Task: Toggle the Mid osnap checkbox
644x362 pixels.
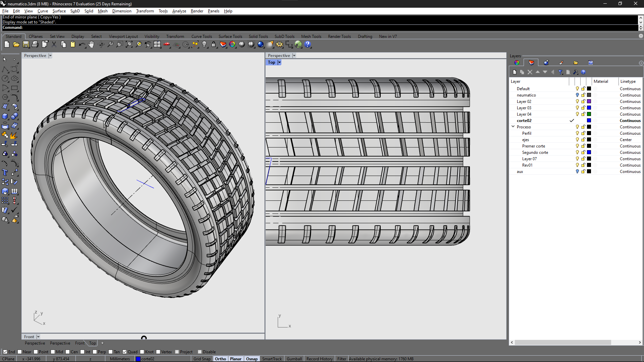Action: point(53,352)
